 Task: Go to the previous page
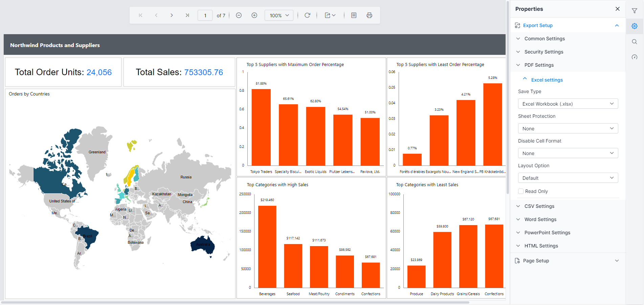pyautogui.click(x=156, y=15)
